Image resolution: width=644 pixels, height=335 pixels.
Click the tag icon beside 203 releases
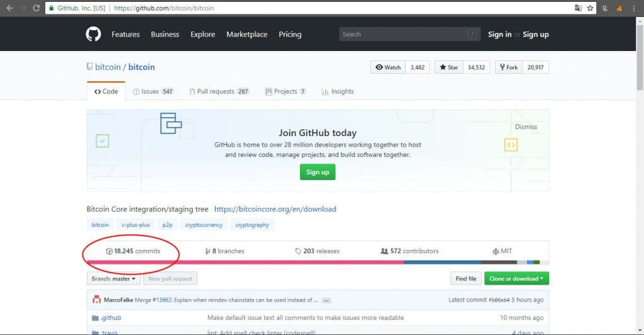point(298,251)
